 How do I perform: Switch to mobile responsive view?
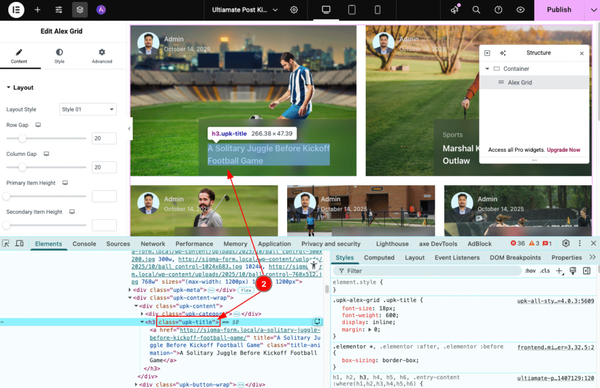[377, 10]
